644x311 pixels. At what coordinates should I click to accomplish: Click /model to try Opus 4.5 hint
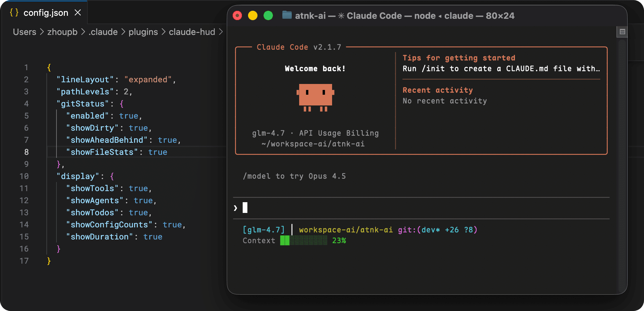coord(294,176)
